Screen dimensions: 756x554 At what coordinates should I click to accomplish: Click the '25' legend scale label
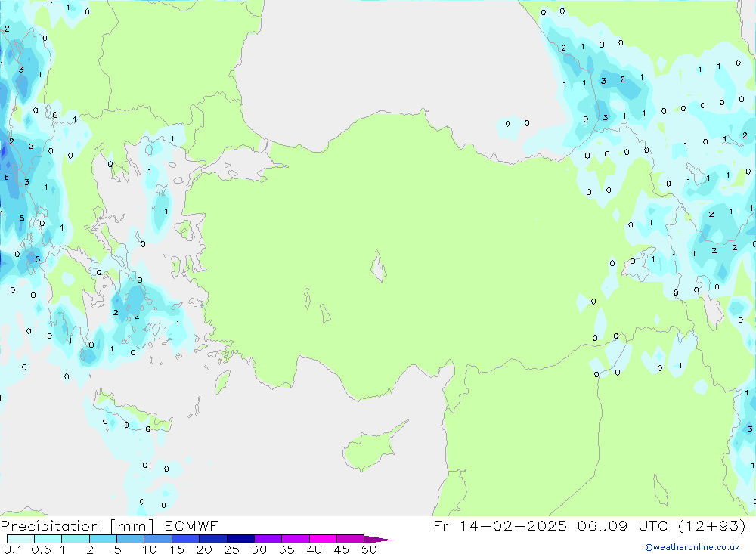click(x=232, y=549)
